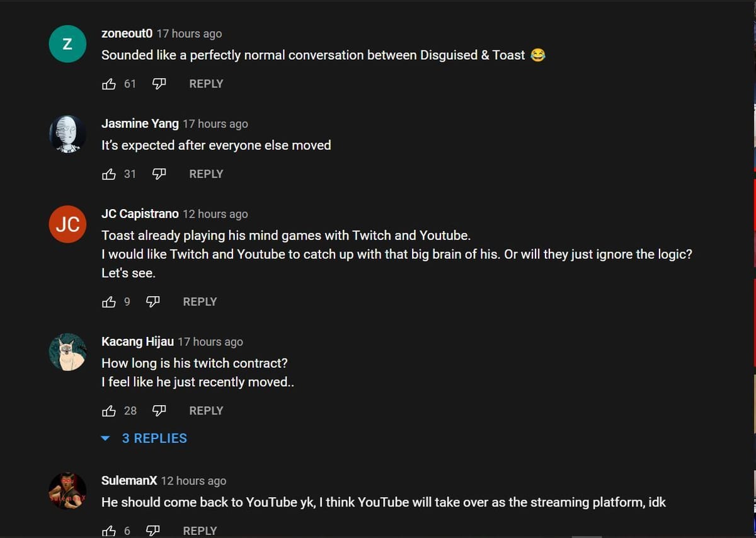Click JC Capistrano's circular avatar
This screenshot has height=538, width=756.
[67, 224]
